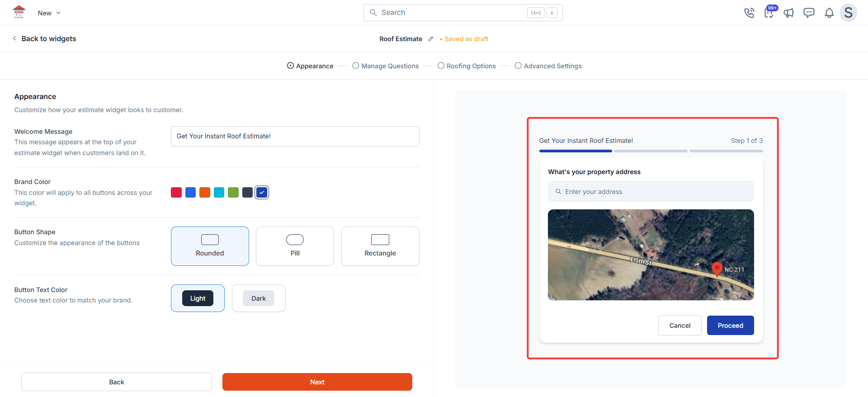Click the Next button
The height and width of the screenshot is (397, 868).
point(317,382)
